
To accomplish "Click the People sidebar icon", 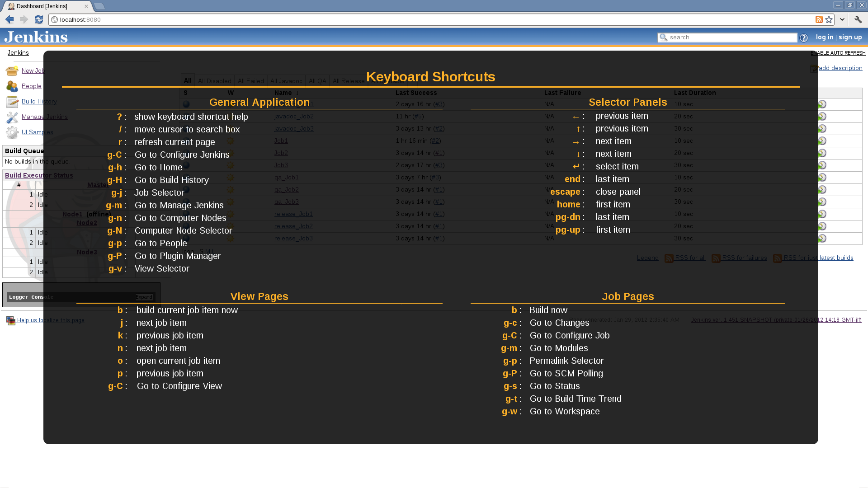I will (12, 86).
